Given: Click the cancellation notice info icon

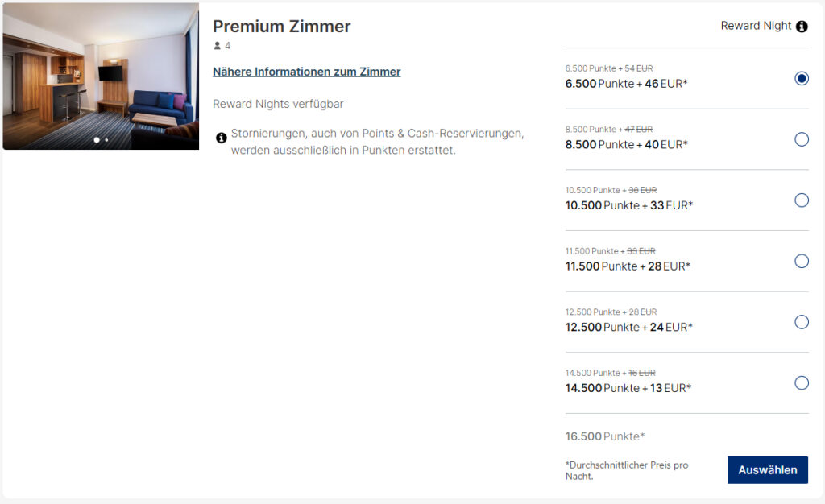Looking at the screenshot, I should coord(222,138).
